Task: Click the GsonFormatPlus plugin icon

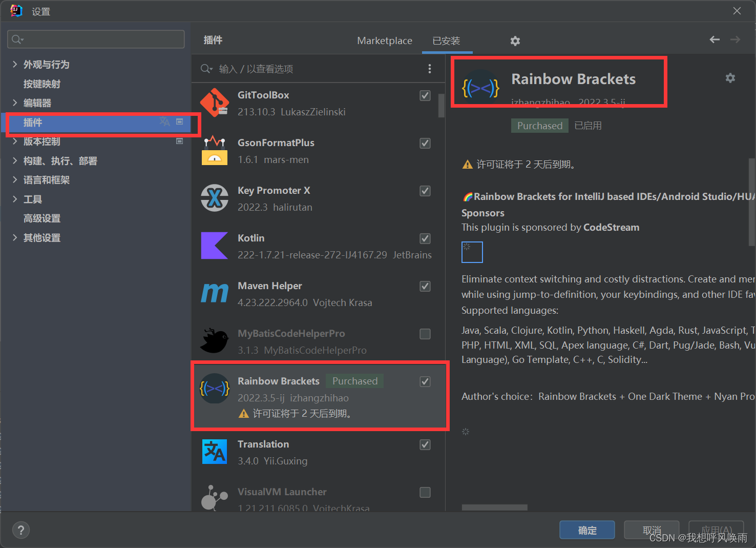Action: (214, 150)
